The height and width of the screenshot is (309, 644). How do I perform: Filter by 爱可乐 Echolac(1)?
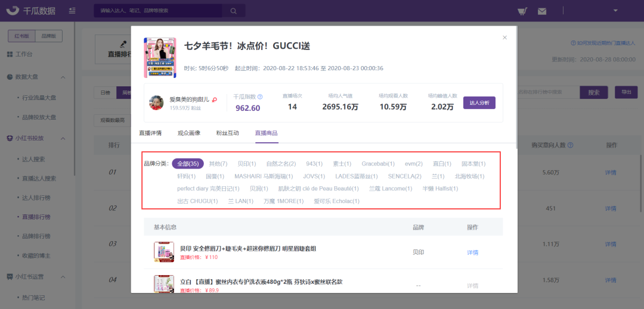pyautogui.click(x=337, y=201)
